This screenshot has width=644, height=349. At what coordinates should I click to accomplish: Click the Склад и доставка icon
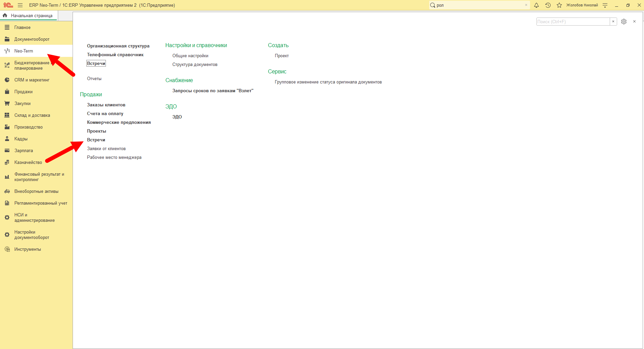coord(7,115)
